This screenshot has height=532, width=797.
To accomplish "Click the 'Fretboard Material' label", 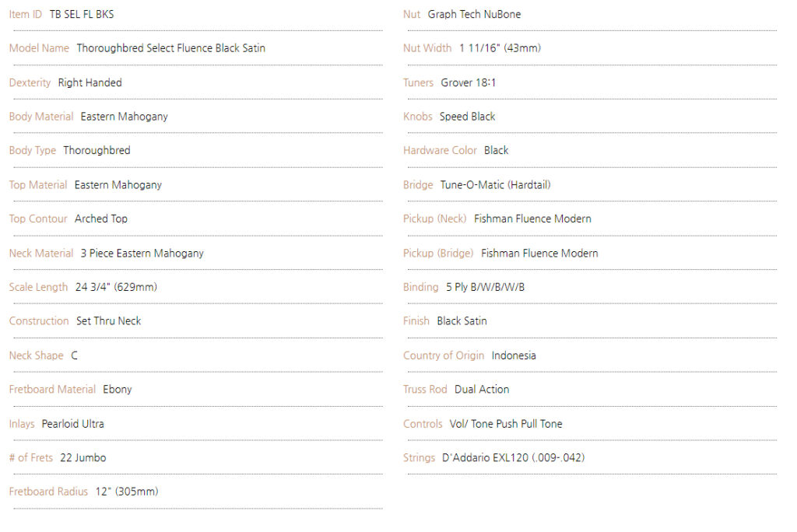I will [x=52, y=390].
